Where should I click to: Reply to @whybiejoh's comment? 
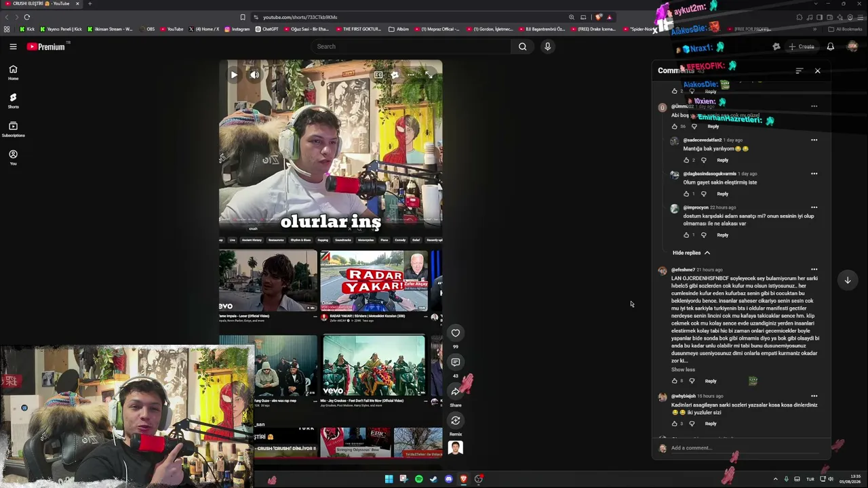[711, 424]
